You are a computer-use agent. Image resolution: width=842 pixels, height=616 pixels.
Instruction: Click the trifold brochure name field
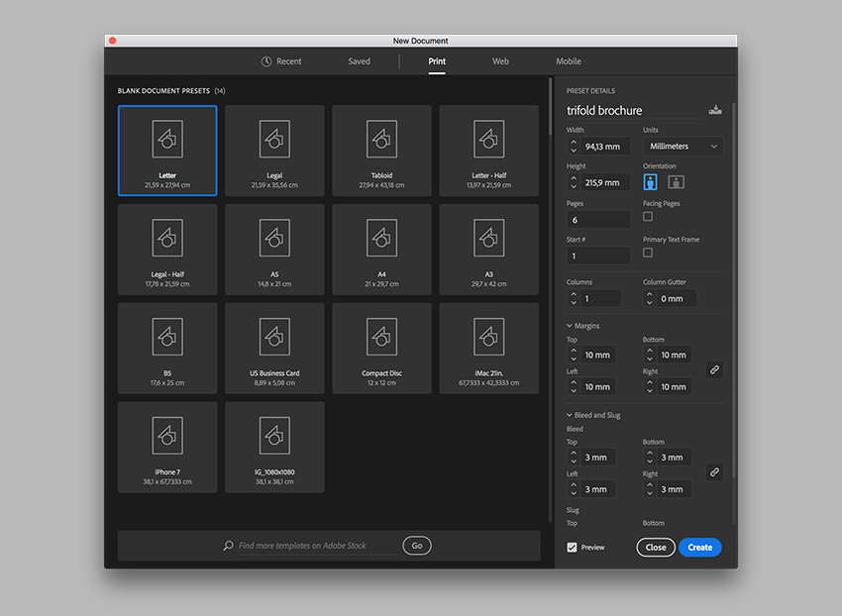coord(634,111)
